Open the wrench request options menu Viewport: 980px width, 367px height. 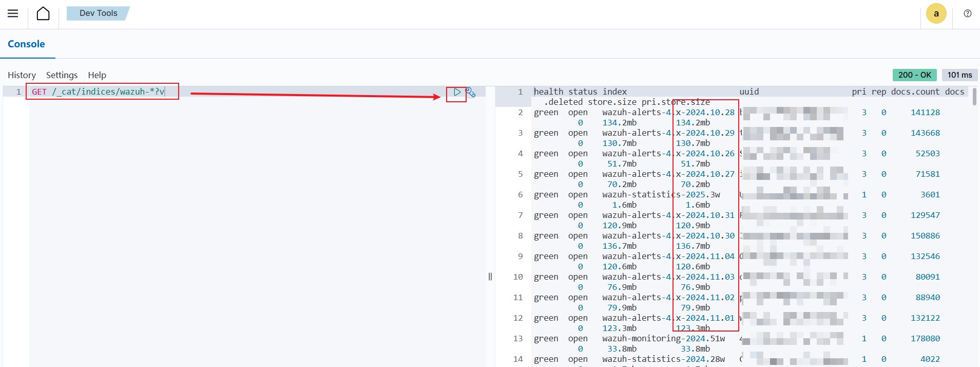(471, 93)
